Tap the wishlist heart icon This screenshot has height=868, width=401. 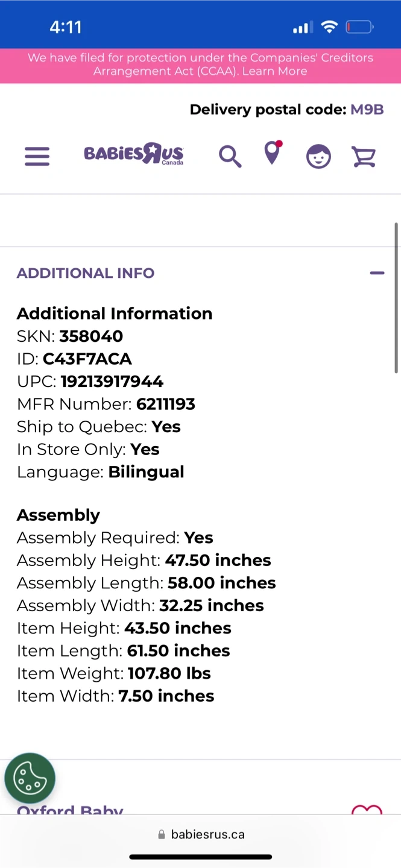click(x=367, y=810)
